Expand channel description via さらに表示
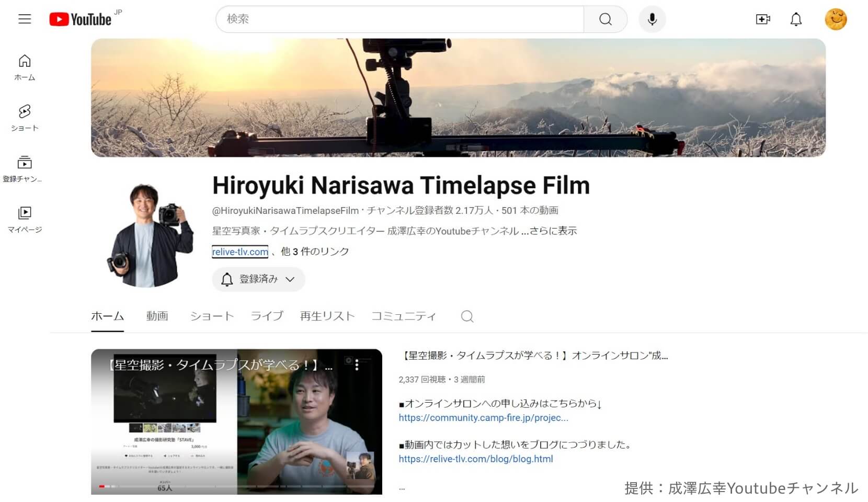Viewport: 868px width, 502px height. 553,231
